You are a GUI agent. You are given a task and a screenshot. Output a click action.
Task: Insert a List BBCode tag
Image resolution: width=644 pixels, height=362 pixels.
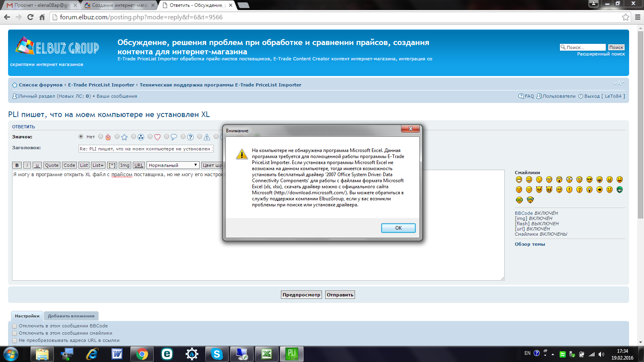point(84,165)
